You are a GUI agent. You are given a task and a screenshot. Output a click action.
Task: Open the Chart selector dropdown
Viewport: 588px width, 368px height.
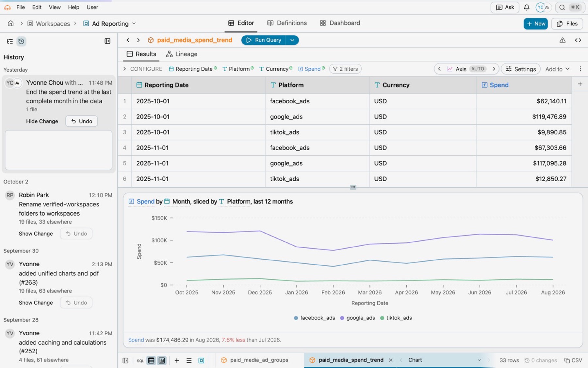(x=444, y=360)
